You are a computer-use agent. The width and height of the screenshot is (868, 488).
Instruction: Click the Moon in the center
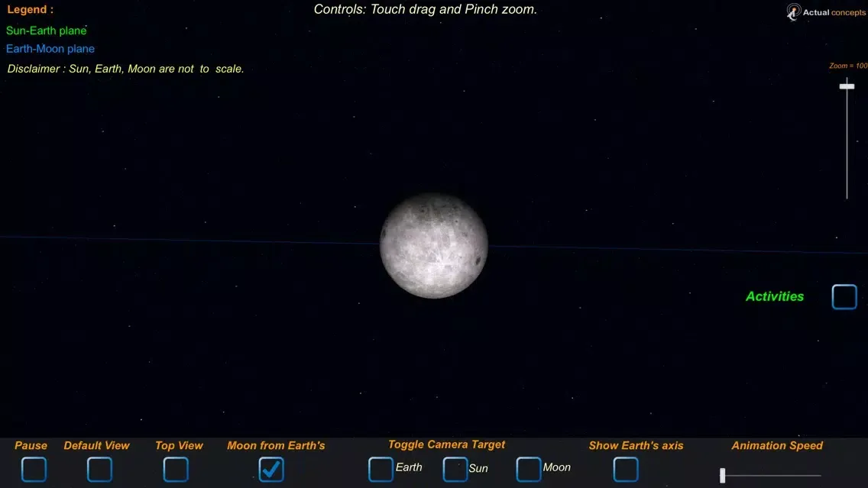point(434,246)
